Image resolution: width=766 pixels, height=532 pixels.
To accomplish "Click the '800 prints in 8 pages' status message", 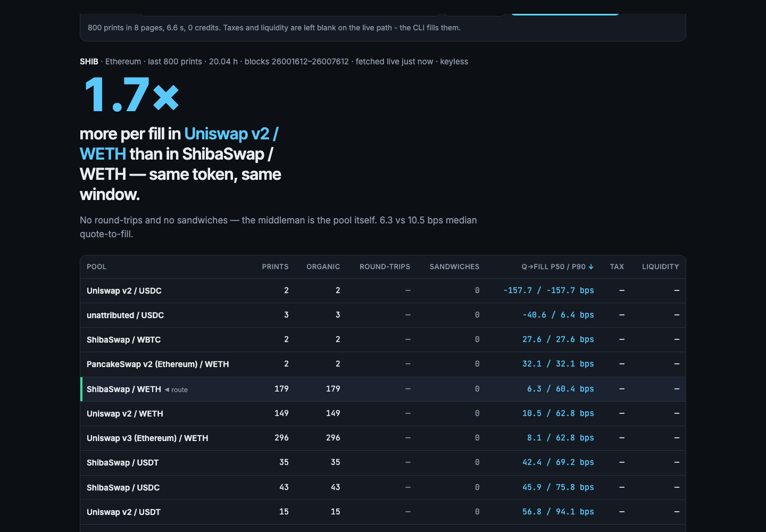I will pos(274,28).
